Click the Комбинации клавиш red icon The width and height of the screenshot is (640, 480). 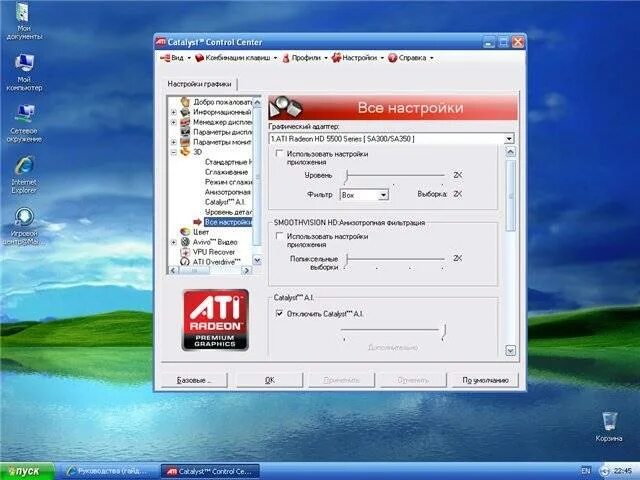pos(199,58)
